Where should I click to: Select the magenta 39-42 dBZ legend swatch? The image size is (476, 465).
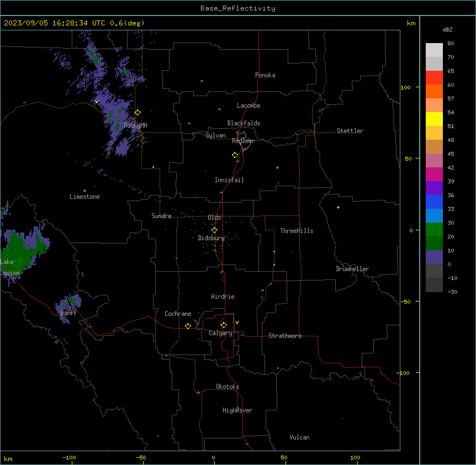434,174
